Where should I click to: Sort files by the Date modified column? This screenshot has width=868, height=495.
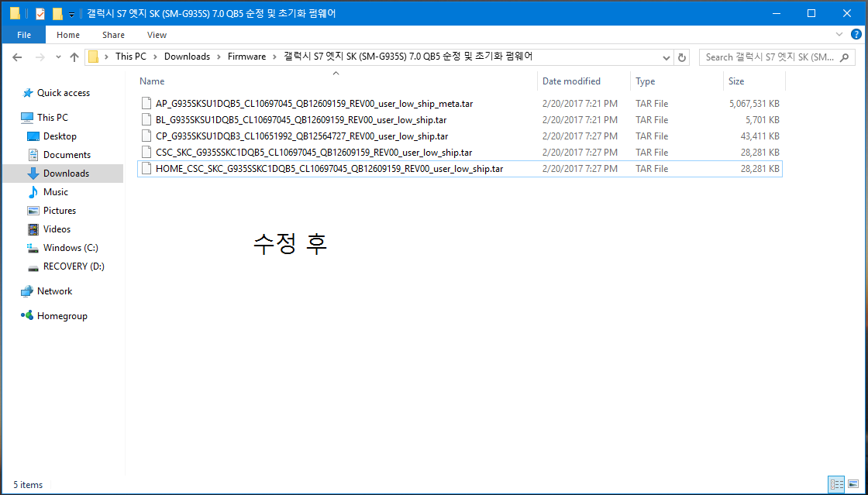pos(571,81)
